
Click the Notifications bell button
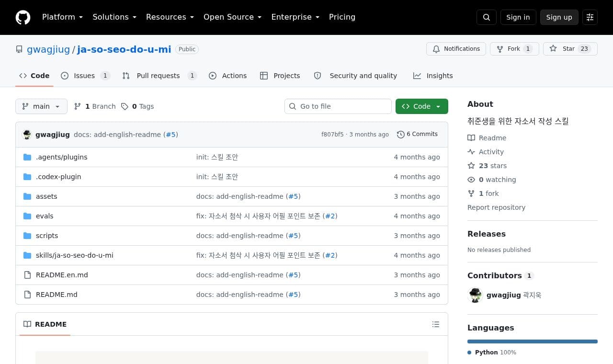coord(456,49)
